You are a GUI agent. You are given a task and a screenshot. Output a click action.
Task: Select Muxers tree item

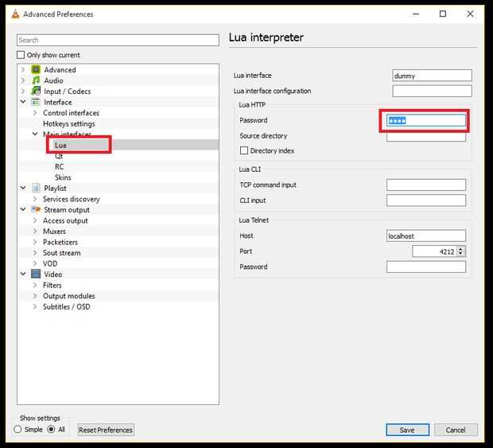click(54, 232)
